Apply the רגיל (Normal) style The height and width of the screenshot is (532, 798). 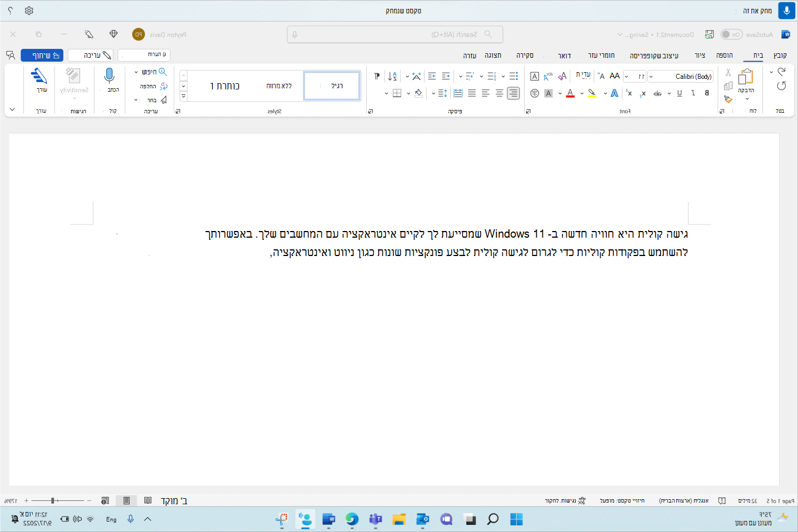333,86
